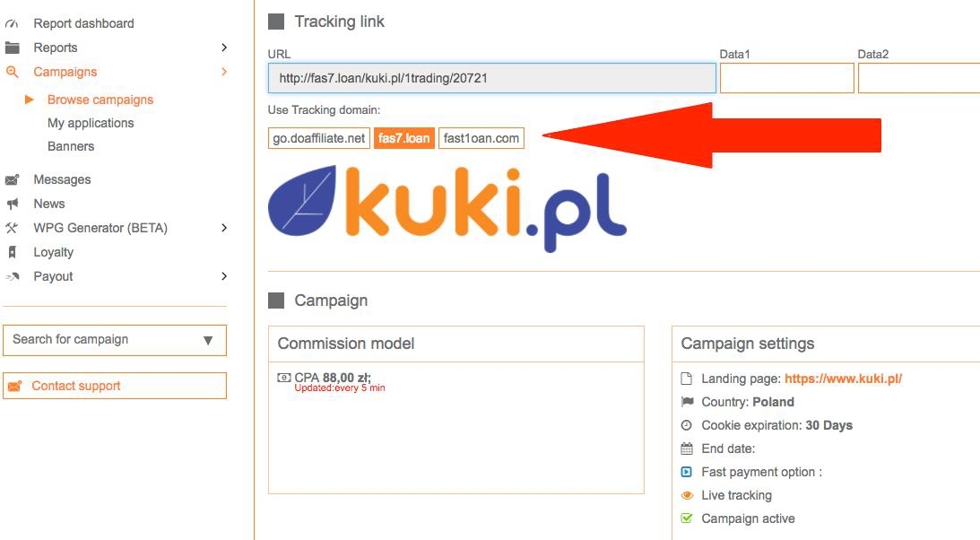Expand the Reports submenu chevron
Screen dimensions: 980x540
click(x=224, y=48)
